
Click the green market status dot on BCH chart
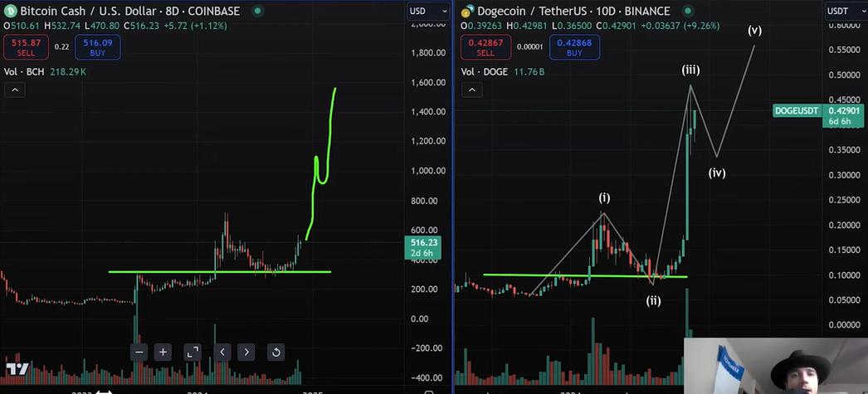point(257,11)
